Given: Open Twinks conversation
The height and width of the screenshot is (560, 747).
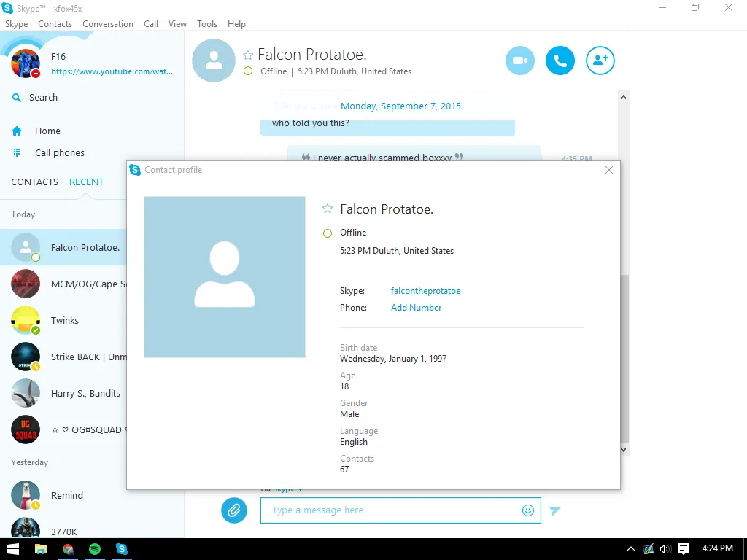Looking at the screenshot, I should (x=63, y=321).
